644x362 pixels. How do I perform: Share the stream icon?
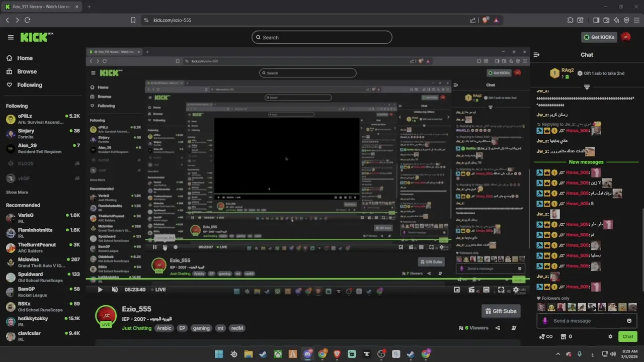pyautogui.click(x=498, y=328)
